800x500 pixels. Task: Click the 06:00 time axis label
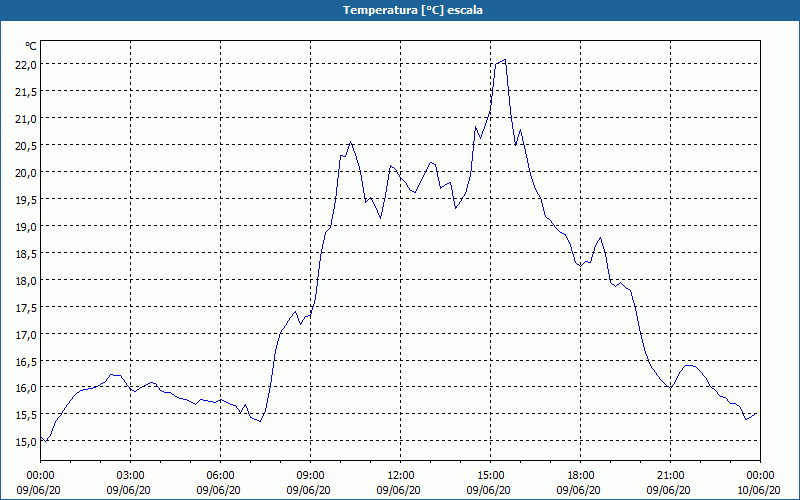pyautogui.click(x=220, y=476)
